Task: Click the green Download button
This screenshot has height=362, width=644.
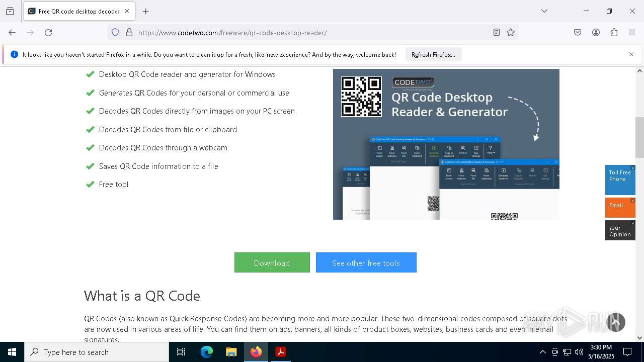Action: point(272,262)
